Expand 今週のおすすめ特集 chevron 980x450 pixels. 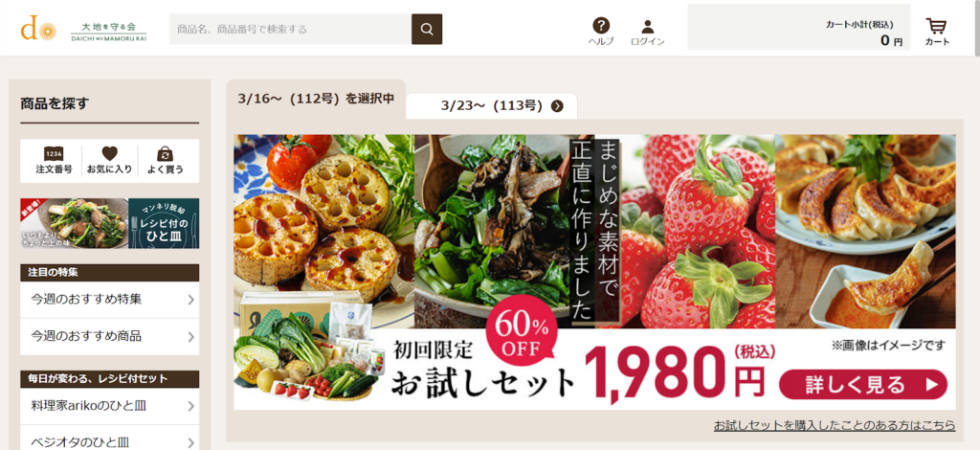(190, 300)
